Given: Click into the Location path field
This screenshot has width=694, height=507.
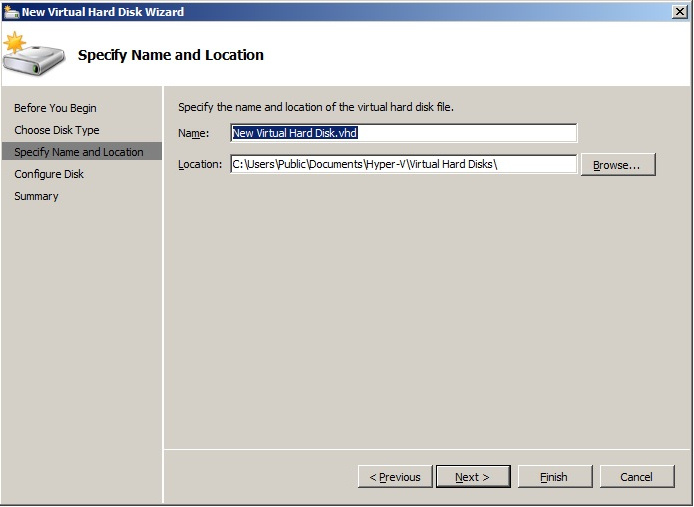Looking at the screenshot, I should 403,164.
